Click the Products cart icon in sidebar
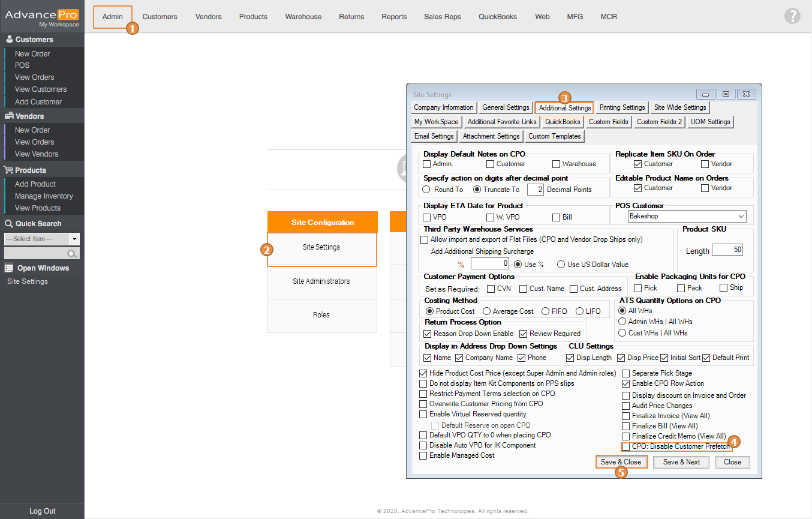The height and width of the screenshot is (519, 812). tap(9, 170)
